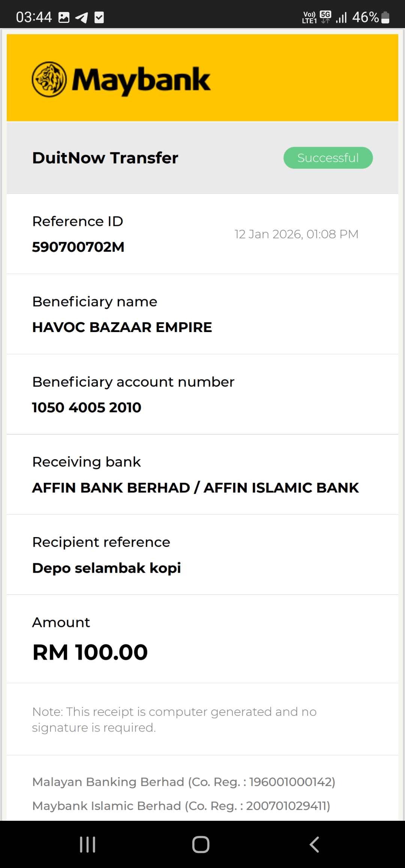Image resolution: width=405 pixels, height=868 pixels.
Task: Tap the battery status icon
Action: [x=385, y=18]
